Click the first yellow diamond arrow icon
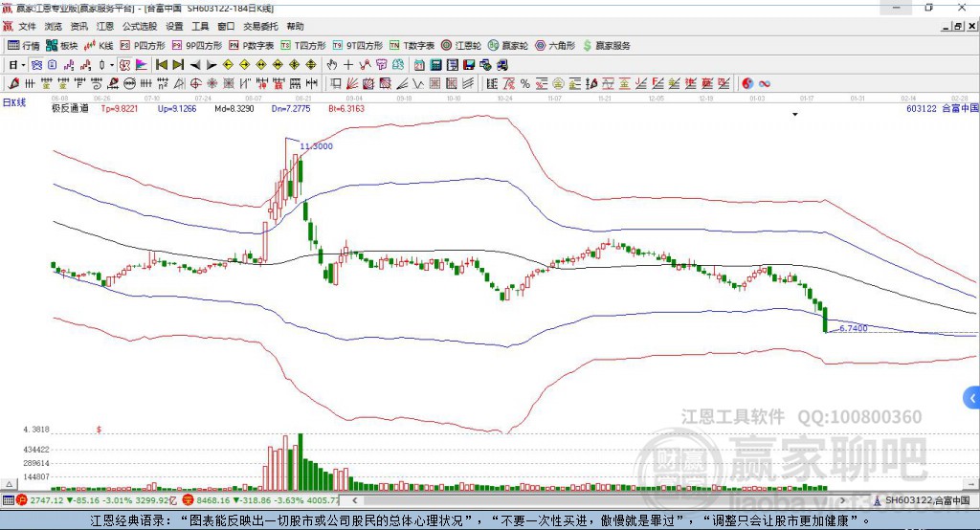Screen dimensions: 980x530 228,65
